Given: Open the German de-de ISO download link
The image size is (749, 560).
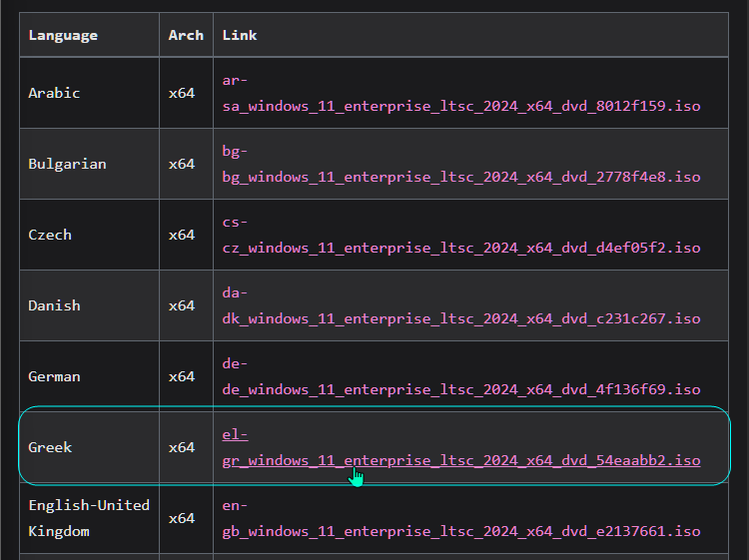Looking at the screenshot, I should click(x=461, y=376).
